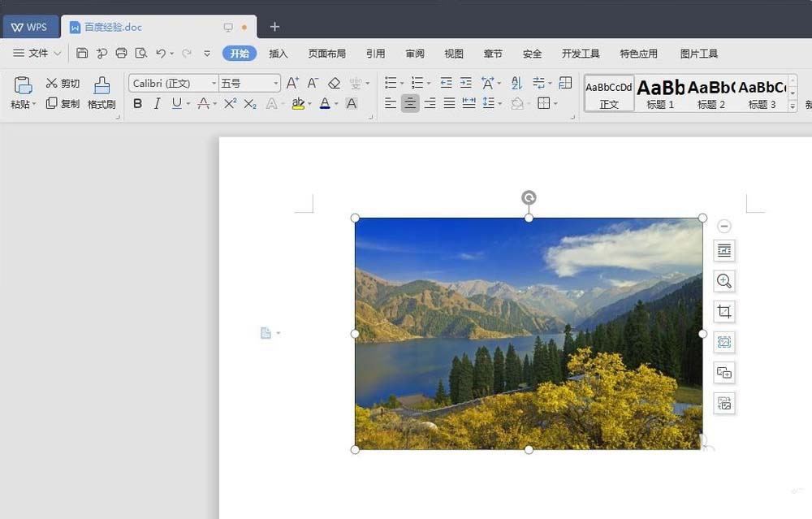
Task: Apply the yellow text highlight color
Action: [298, 103]
